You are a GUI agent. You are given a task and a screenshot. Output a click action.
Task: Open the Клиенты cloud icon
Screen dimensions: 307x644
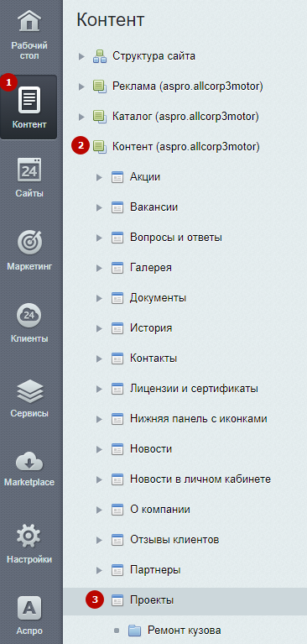(29, 316)
